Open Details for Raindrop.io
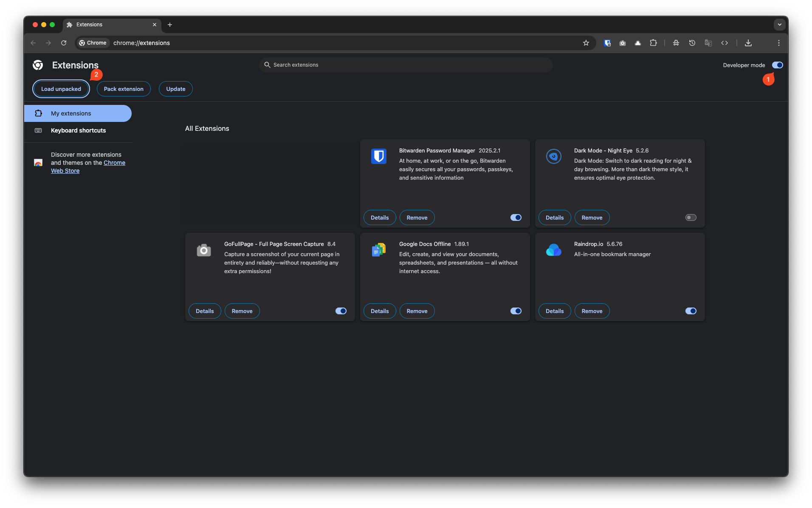This screenshot has width=812, height=508. click(x=555, y=311)
